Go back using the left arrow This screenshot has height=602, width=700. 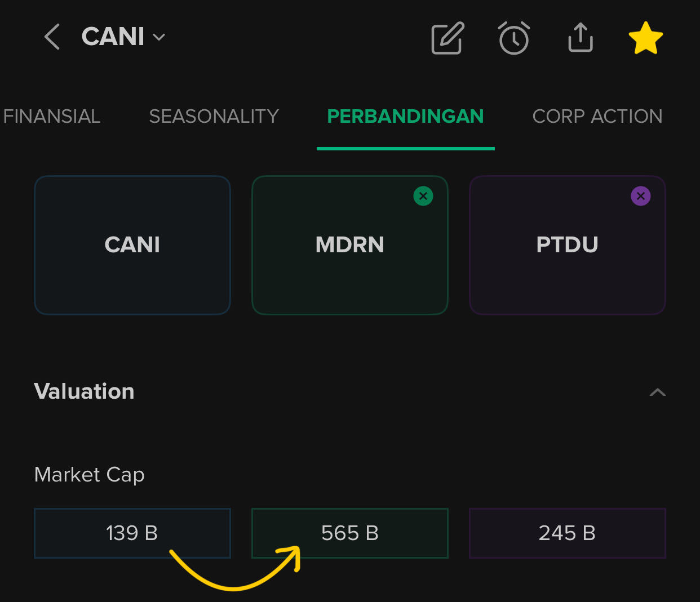coord(52,37)
